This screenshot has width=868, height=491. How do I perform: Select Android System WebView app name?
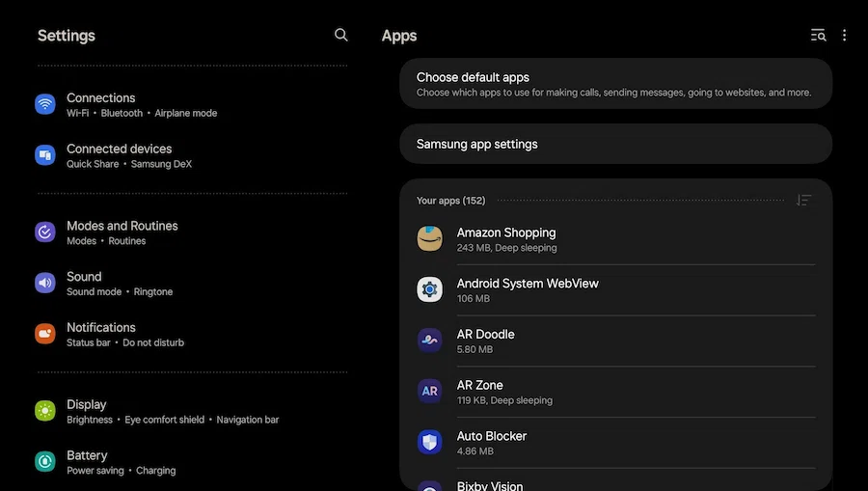point(528,284)
